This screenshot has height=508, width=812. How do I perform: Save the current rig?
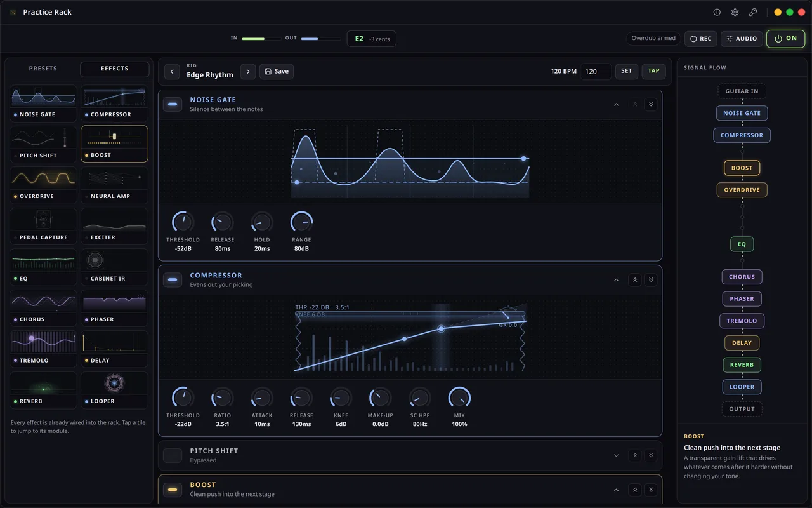coord(277,72)
